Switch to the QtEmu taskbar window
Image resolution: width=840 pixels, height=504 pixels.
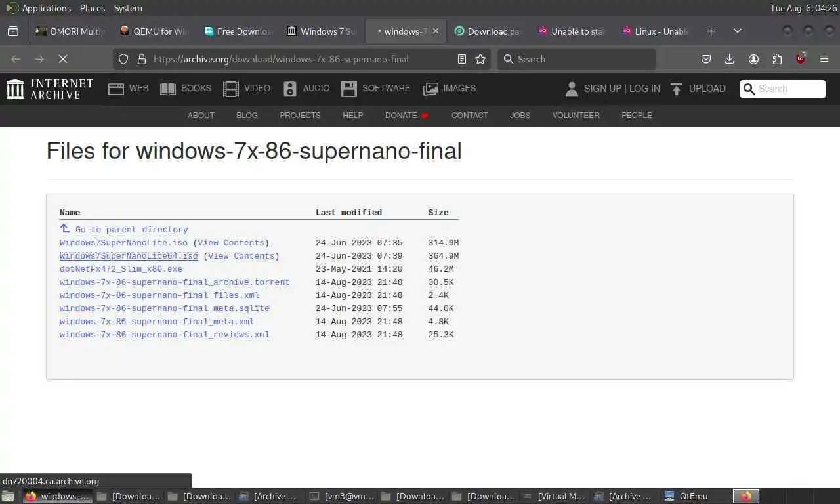(694, 496)
